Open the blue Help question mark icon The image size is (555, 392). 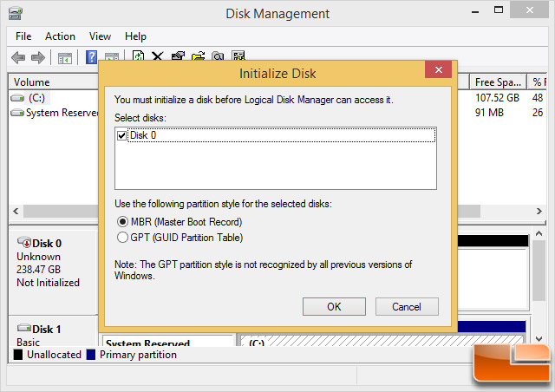[x=91, y=57]
